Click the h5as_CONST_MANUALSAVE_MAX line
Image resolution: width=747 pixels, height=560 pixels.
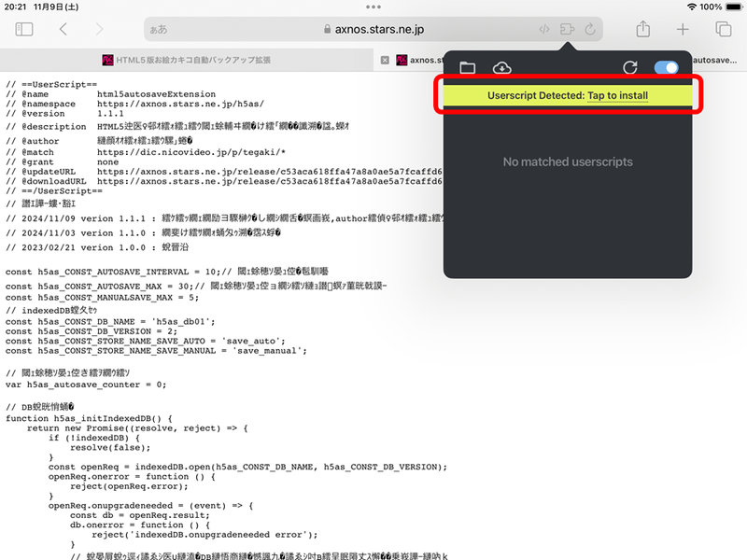102,298
